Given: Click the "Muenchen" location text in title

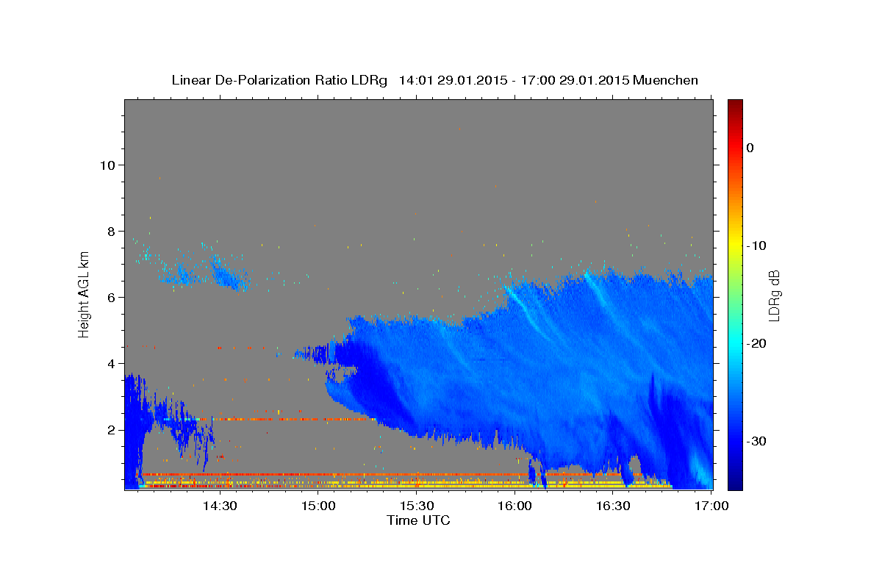Looking at the screenshot, I should click(665, 80).
